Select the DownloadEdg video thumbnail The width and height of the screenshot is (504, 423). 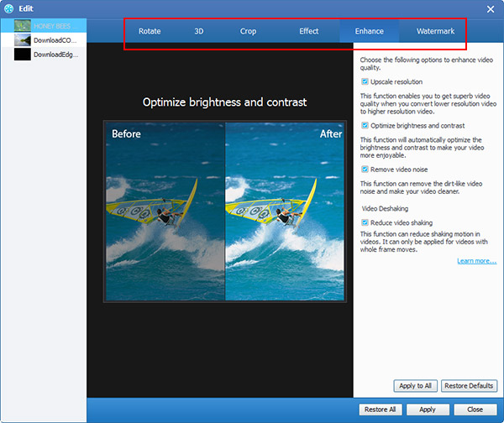(23, 55)
